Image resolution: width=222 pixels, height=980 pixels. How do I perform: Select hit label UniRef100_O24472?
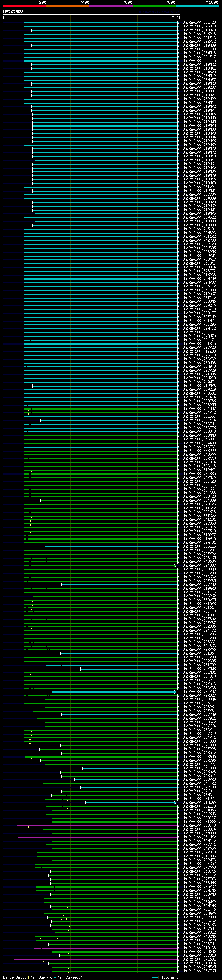pyautogui.click(x=199, y=630)
